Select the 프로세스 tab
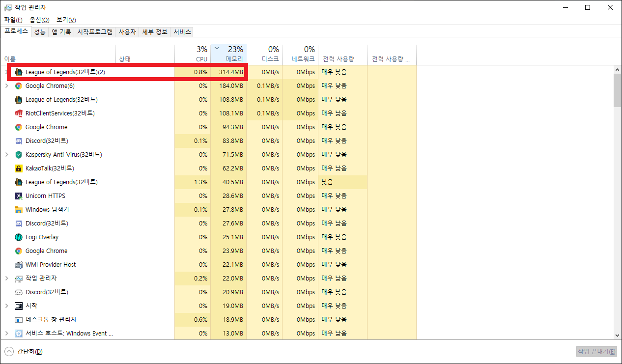This screenshot has height=364, width=622. pos(16,31)
